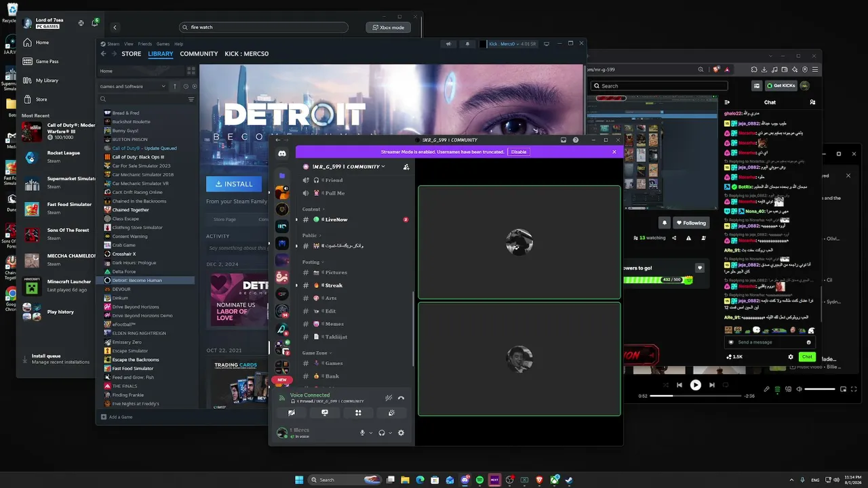The height and width of the screenshot is (488, 868).
Task: Adjust media player volume slider
Action: point(819,389)
